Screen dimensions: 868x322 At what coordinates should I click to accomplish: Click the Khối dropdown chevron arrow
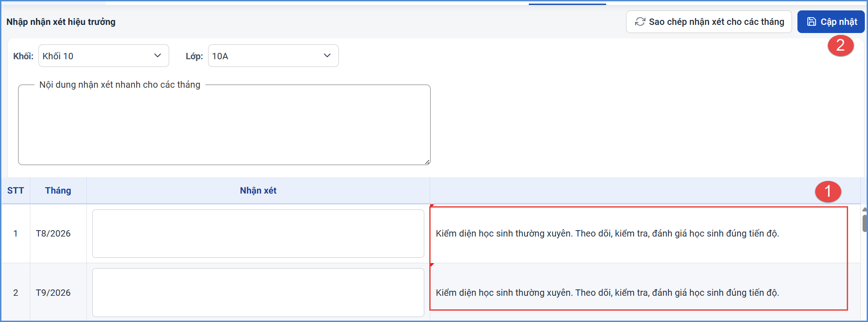157,56
